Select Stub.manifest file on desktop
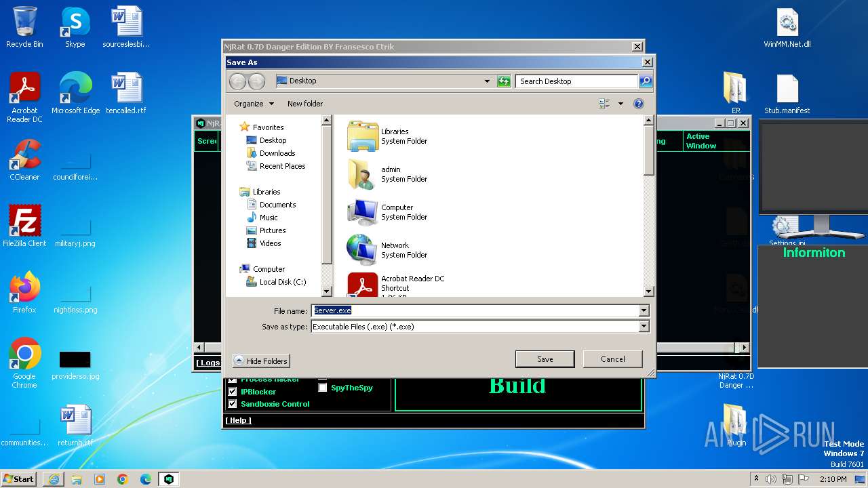 click(x=787, y=94)
